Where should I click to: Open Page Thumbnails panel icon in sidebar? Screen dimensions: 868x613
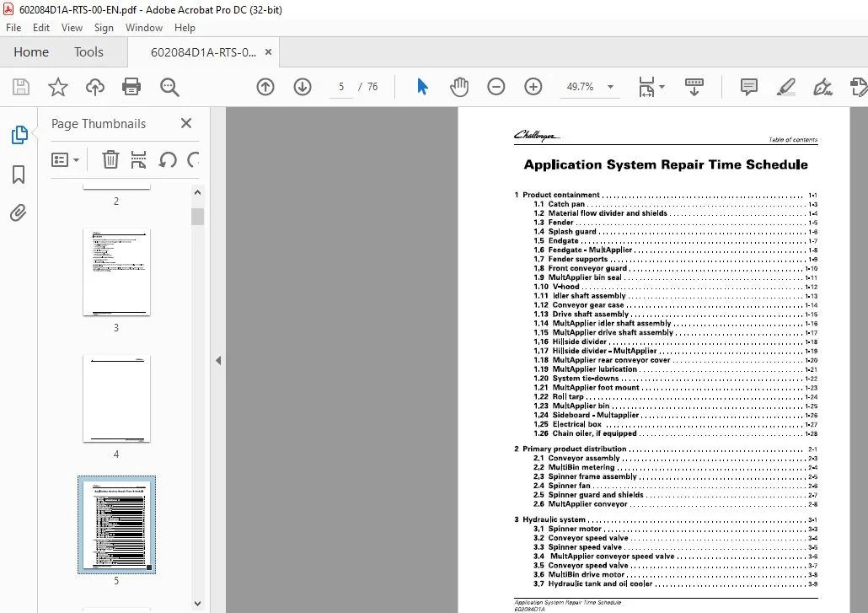(19, 135)
